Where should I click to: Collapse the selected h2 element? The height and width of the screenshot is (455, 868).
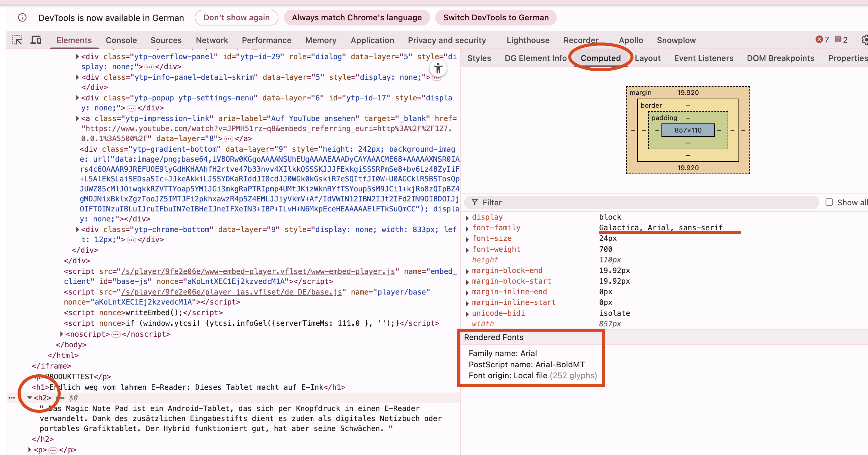pyautogui.click(x=30, y=398)
